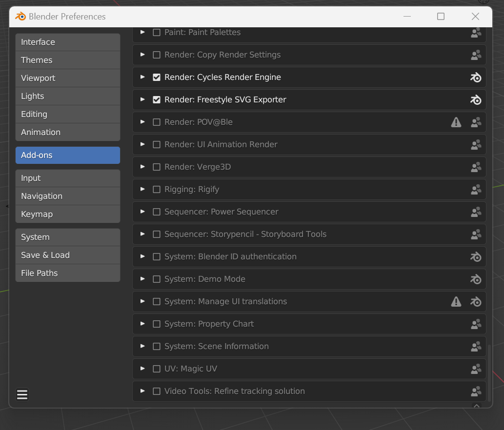Click Blender logo on Blender ID authentication row
The width and height of the screenshot is (504, 430).
[476, 256]
